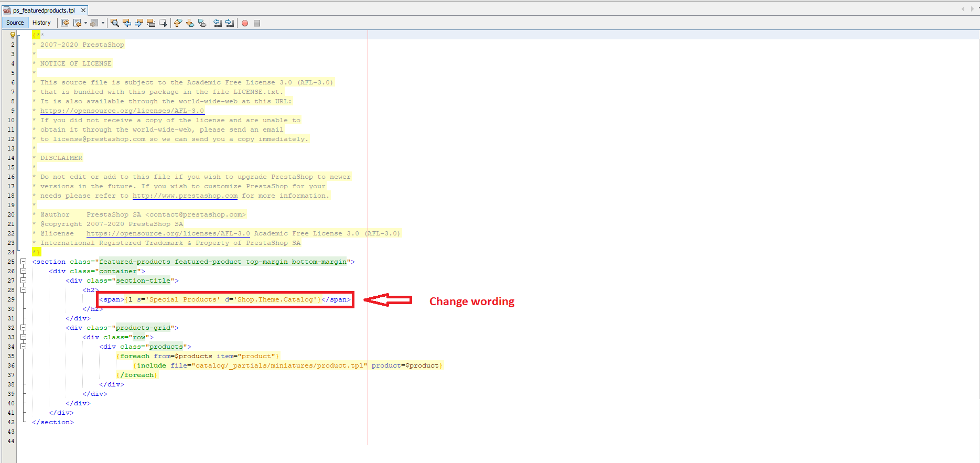The width and height of the screenshot is (980, 463).
Task: Jump to the previous bookmark
Action: [178, 23]
